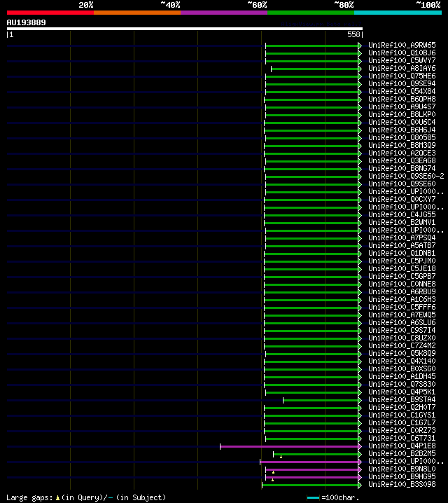Click the red 20% identity legend segment
Viewport: 448px width, 503px height.
[x=50, y=13]
